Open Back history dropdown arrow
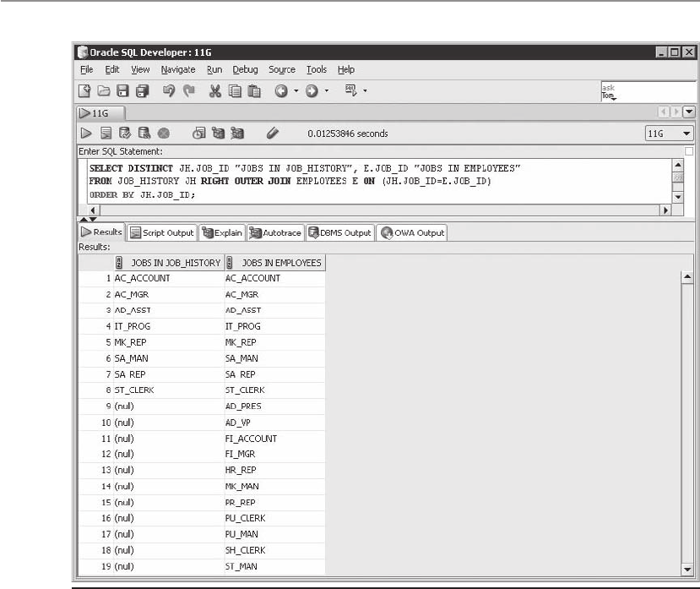Viewport: 700px width, 589px height. pyautogui.click(x=296, y=90)
